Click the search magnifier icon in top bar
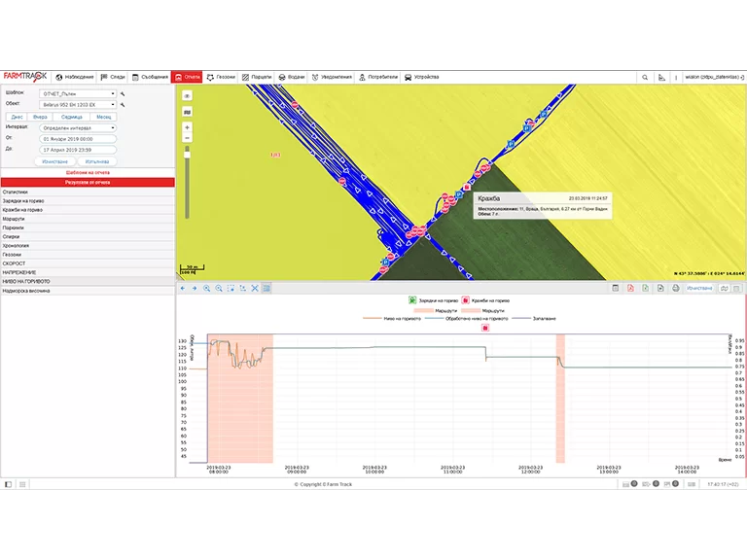This screenshot has height=560, width=747. 645,77
